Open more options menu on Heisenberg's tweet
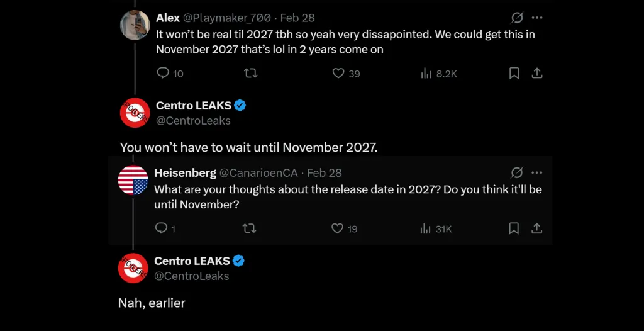 pyautogui.click(x=537, y=172)
